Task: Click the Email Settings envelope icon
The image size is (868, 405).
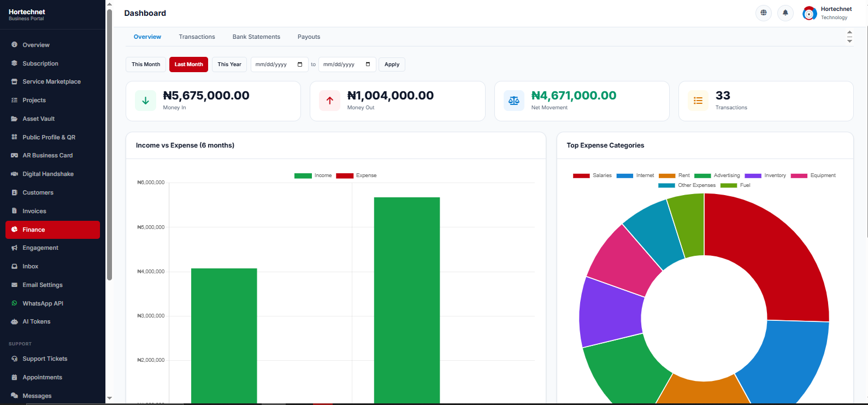Action: (14, 285)
